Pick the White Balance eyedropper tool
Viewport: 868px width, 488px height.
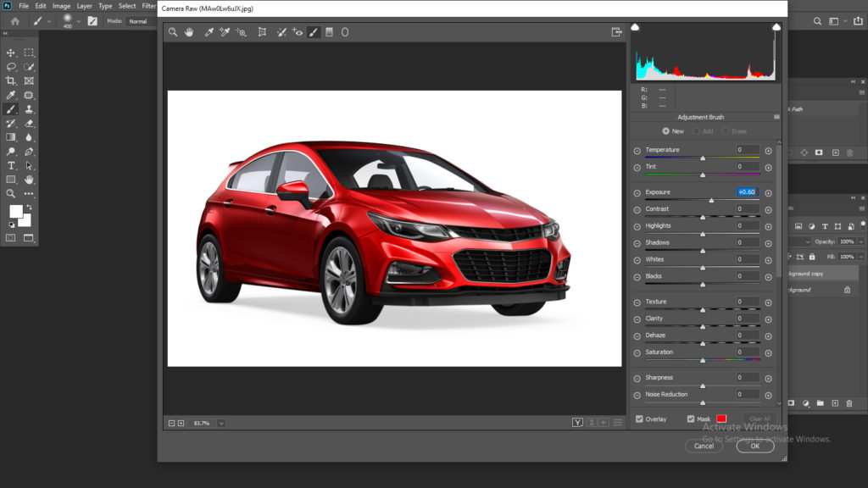pyautogui.click(x=209, y=32)
